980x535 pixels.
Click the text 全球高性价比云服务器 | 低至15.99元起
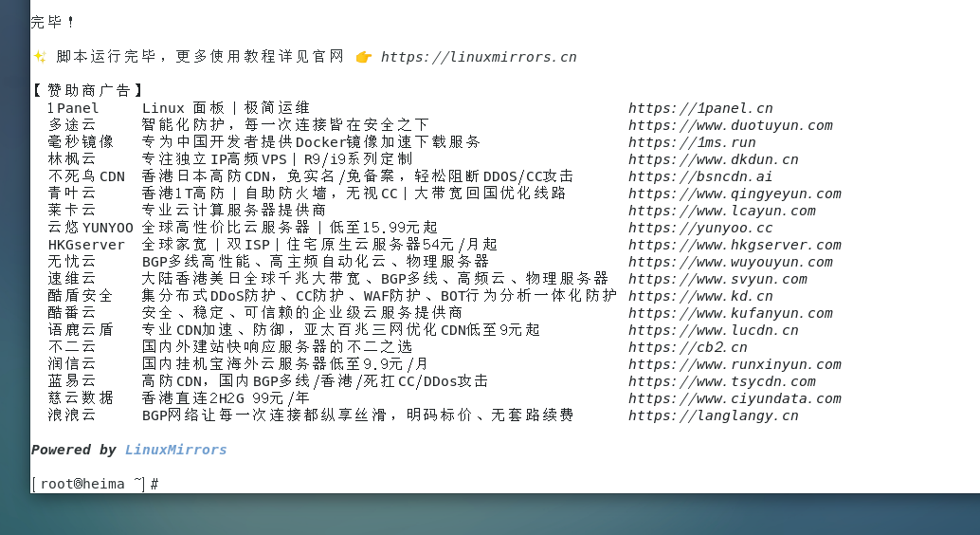tap(289, 228)
